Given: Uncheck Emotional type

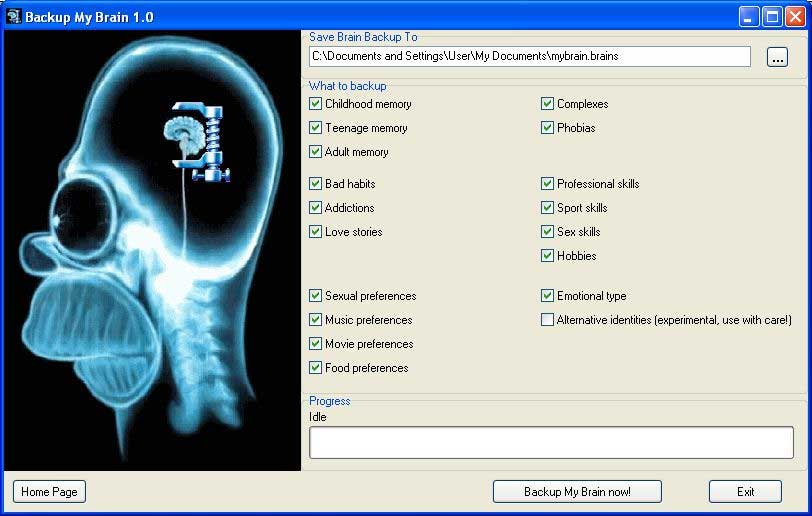Looking at the screenshot, I should pos(547,296).
